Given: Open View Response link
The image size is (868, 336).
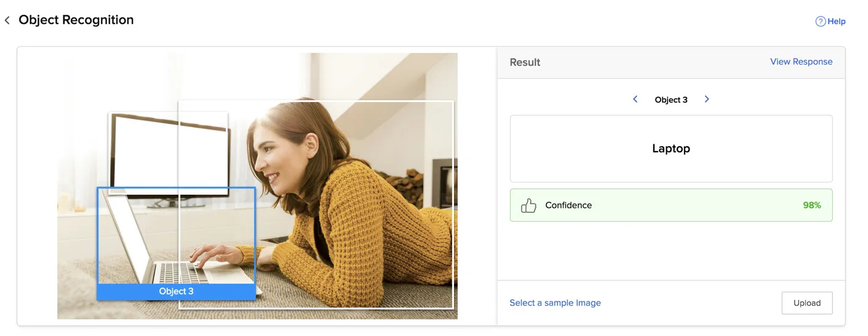Looking at the screenshot, I should pyautogui.click(x=801, y=61).
